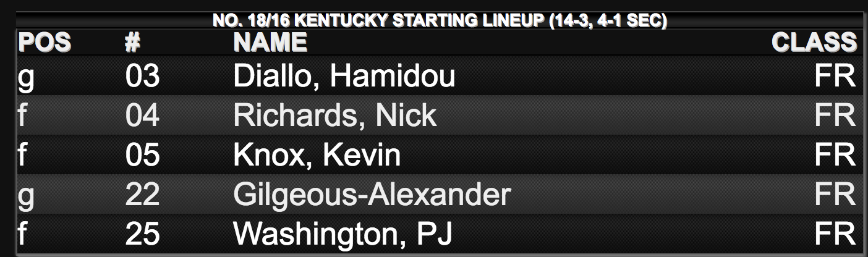Image resolution: width=868 pixels, height=257 pixels.
Task: Select jersey number 25
Action: pos(142,235)
